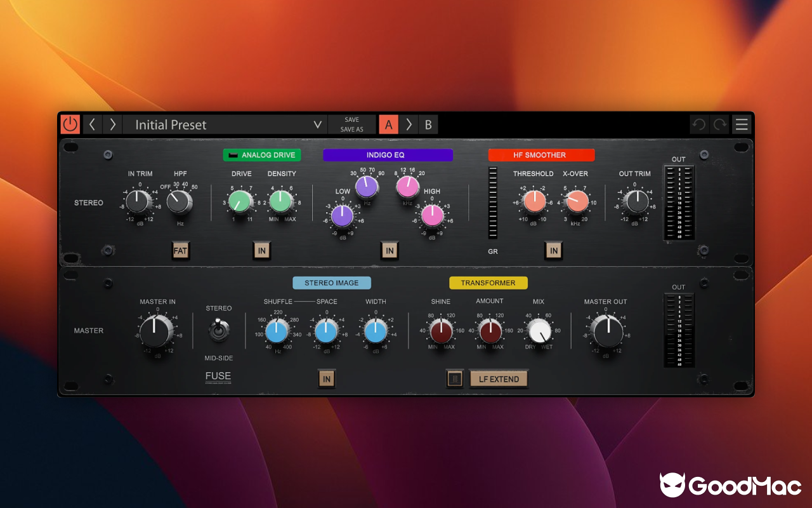Viewport: 812px width, 508px height.
Task: Click the previous preset arrow
Action: 93,124
